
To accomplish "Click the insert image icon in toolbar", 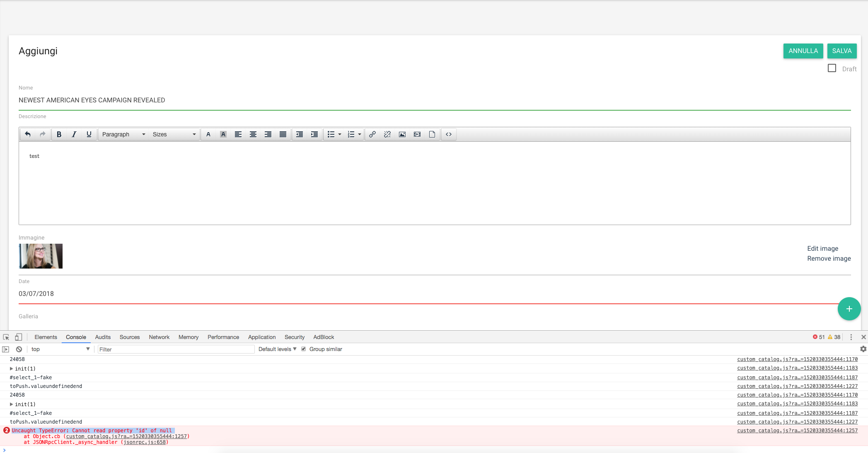I will click(402, 134).
